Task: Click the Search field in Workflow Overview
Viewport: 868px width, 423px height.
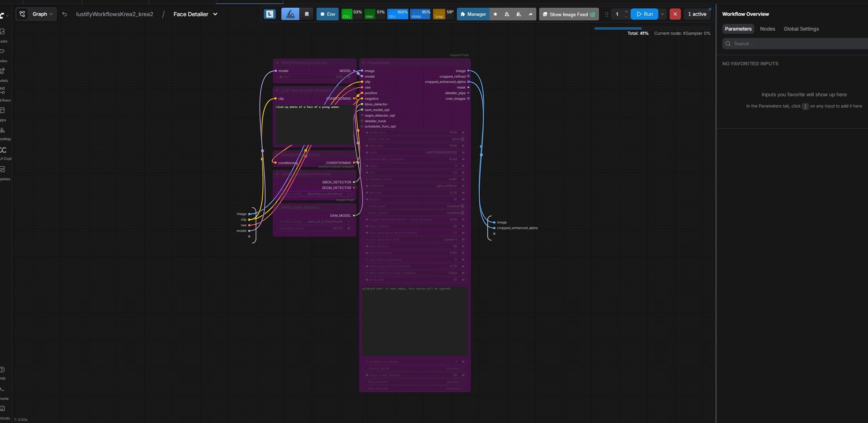Action: tap(795, 44)
